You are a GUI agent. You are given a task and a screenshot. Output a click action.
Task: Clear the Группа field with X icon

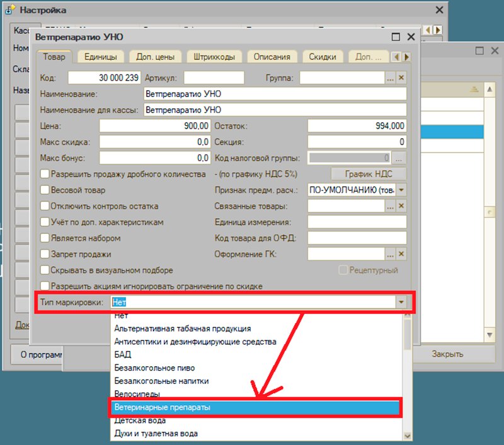[401, 78]
